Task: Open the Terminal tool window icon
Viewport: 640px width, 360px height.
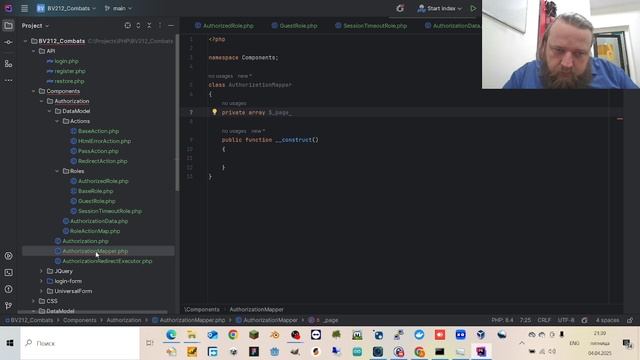Action: [x=8, y=273]
